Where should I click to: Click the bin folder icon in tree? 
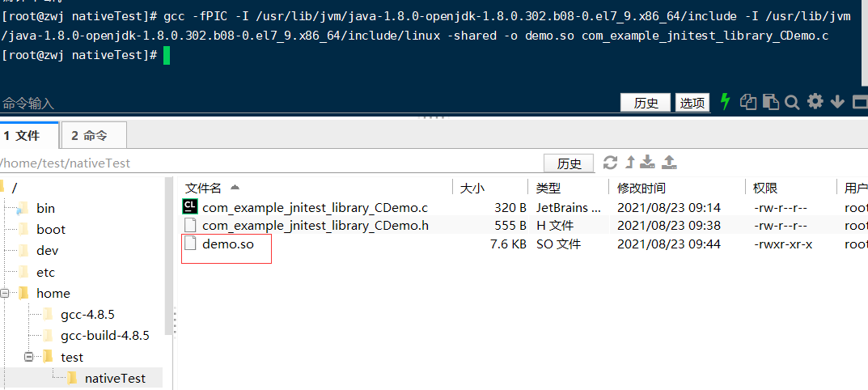click(23, 208)
